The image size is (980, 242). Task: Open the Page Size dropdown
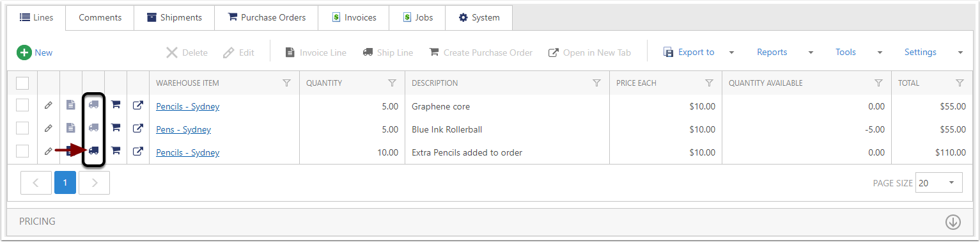tap(939, 182)
